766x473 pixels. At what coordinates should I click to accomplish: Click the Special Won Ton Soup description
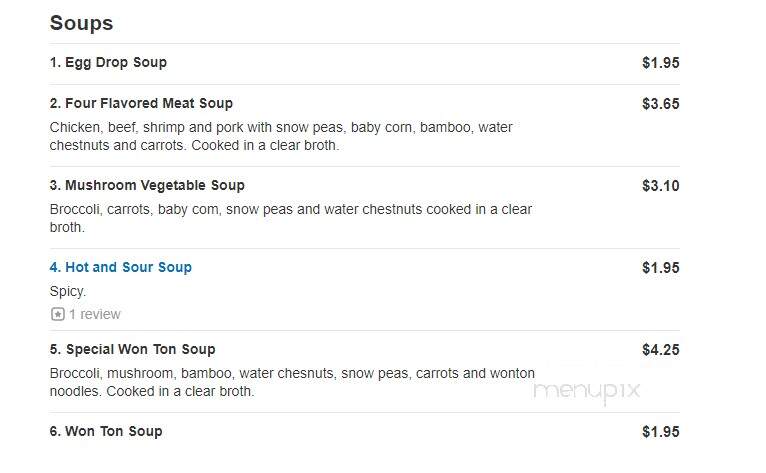click(x=292, y=382)
